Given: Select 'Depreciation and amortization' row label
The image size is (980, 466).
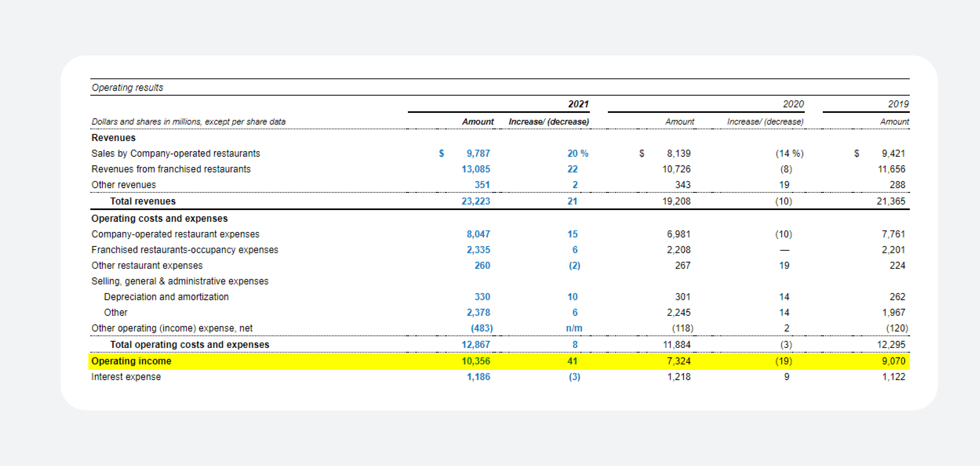Looking at the screenshot, I should click(x=166, y=297).
